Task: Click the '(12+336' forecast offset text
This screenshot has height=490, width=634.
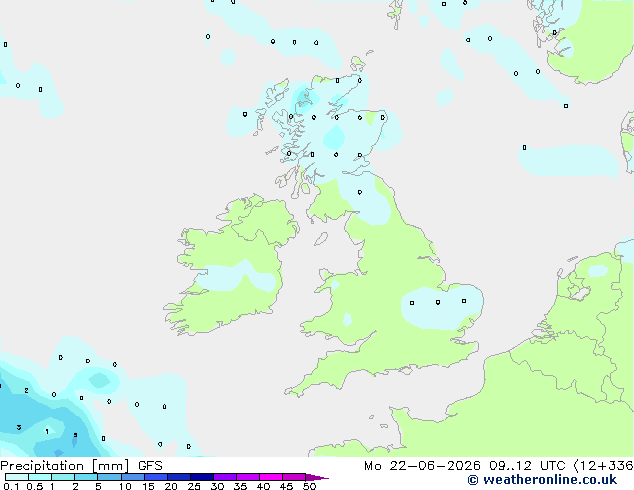Action: [x=603, y=466]
